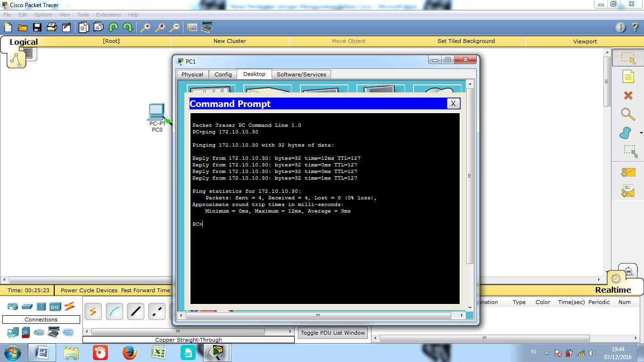Image resolution: width=644 pixels, height=362 pixels.
Task: Click Set Tiled Background
Action: [x=466, y=41]
